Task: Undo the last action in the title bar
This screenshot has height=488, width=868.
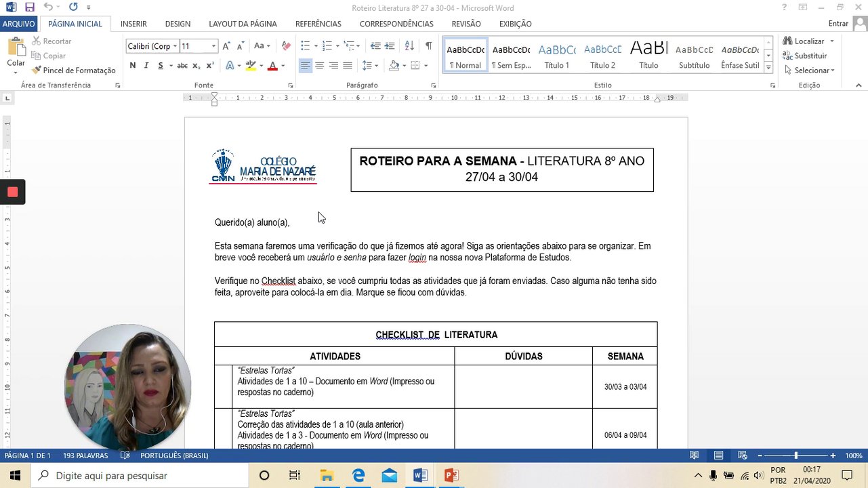Action: pyautogui.click(x=47, y=7)
